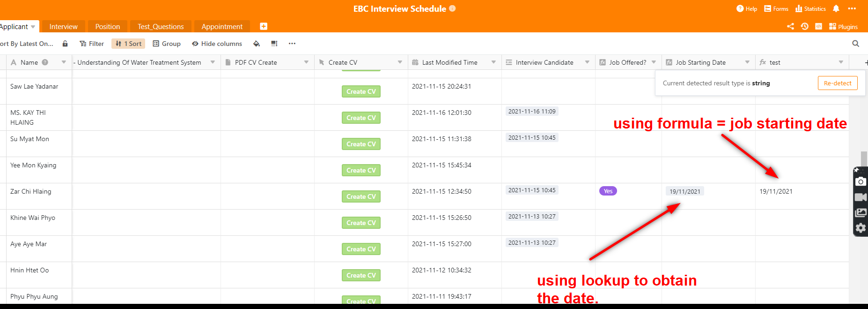Click the search magnifier icon
The height and width of the screenshot is (309, 868).
pos(855,44)
